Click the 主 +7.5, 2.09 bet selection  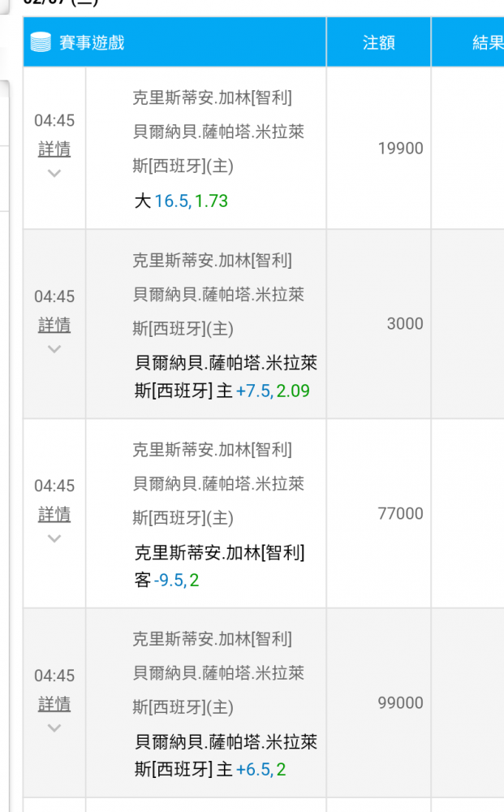pyautogui.click(x=263, y=391)
